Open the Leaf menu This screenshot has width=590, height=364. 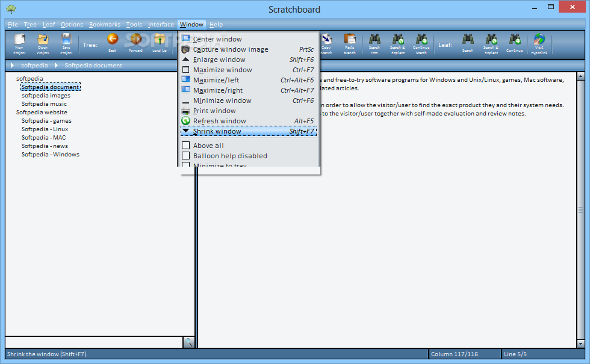click(49, 25)
